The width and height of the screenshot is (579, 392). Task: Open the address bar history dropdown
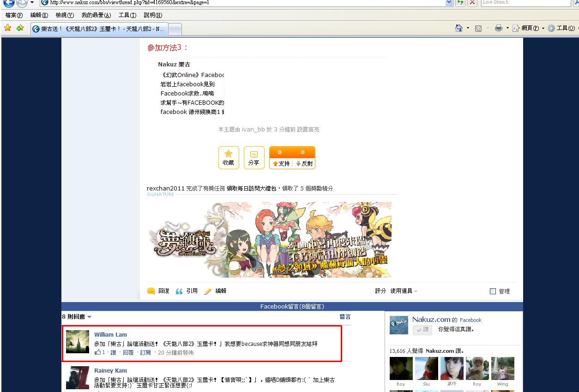(x=449, y=2)
